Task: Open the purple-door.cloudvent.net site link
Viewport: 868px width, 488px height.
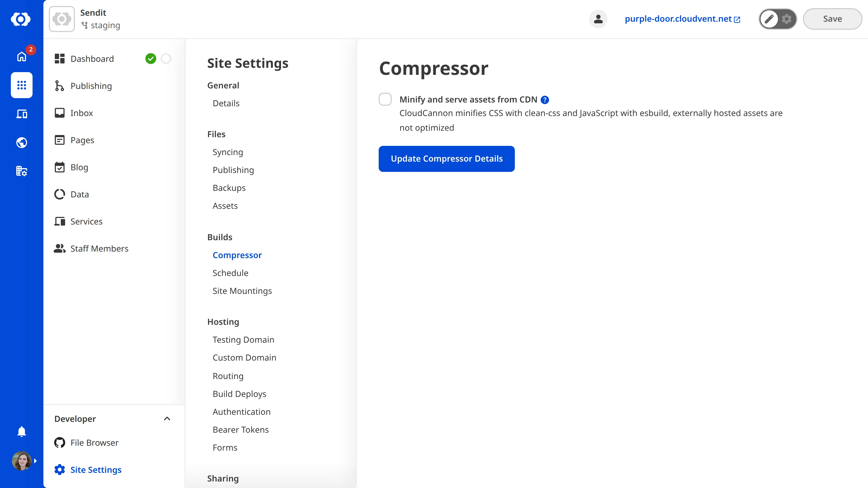Action: click(x=678, y=19)
